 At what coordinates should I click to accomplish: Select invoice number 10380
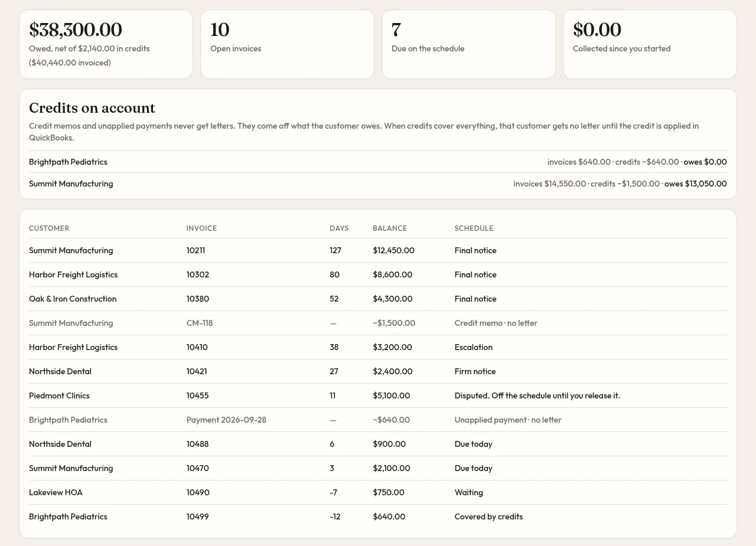(198, 299)
